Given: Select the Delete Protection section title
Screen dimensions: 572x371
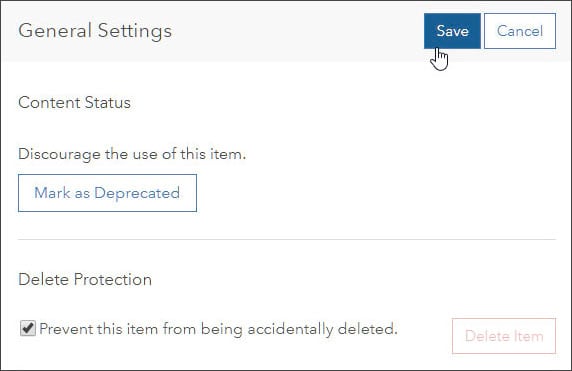Looking at the screenshot, I should [85, 279].
